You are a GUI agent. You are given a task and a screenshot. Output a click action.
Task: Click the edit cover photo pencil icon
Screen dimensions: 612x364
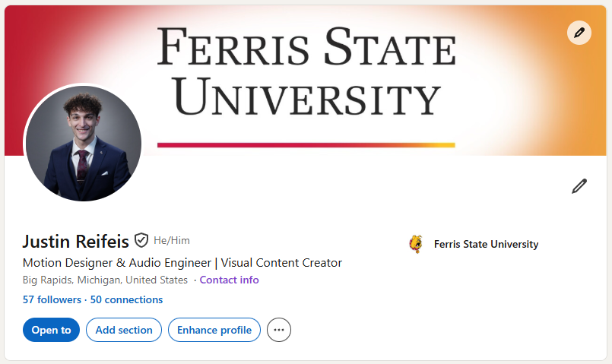tap(579, 33)
